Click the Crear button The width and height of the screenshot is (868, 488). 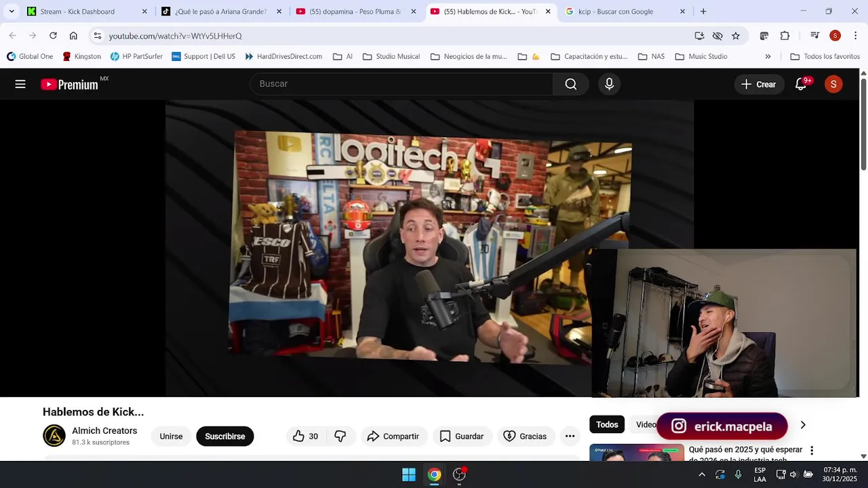point(758,84)
